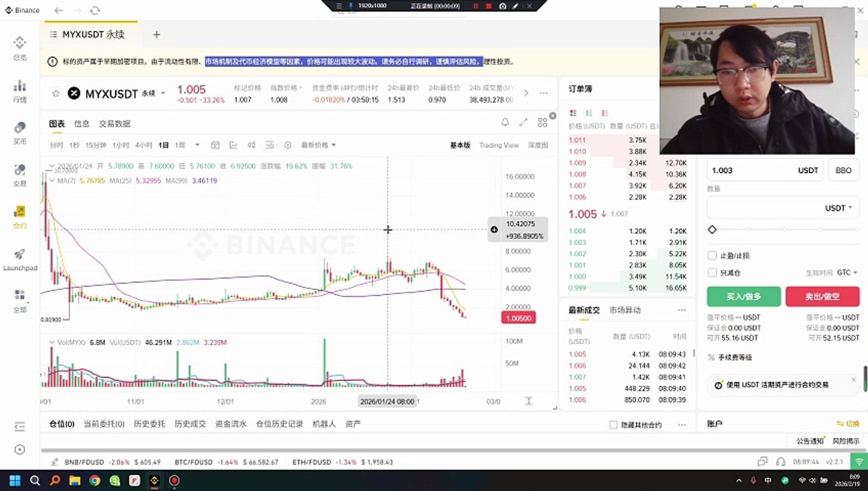Click the green 买入/做多 buy button
Screen dimensions: 868x491
coord(744,297)
